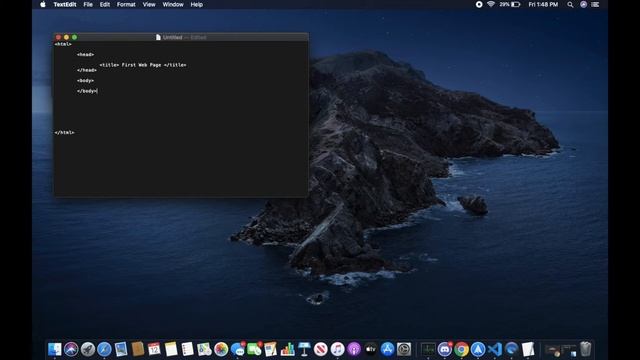Screen dimensions: 640x360
Task: Open FaceTime from the Dock
Action: 254,349
